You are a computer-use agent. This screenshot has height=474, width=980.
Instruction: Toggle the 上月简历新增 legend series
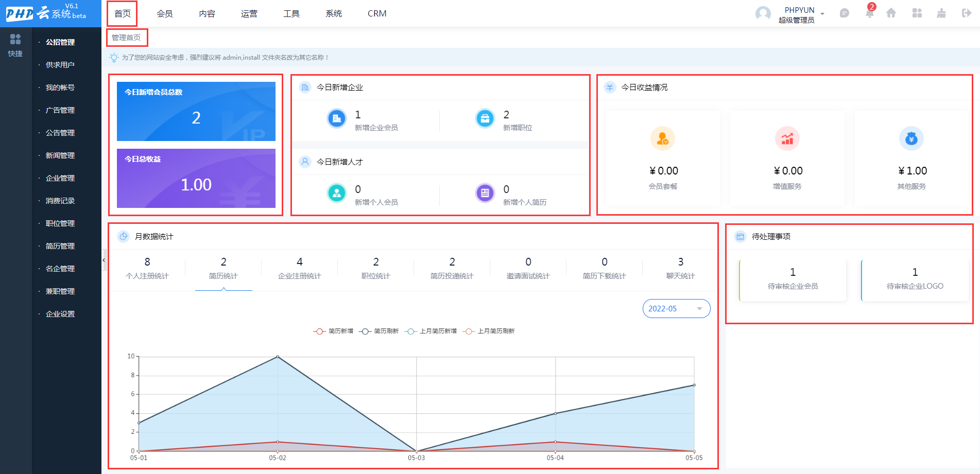pyautogui.click(x=431, y=331)
